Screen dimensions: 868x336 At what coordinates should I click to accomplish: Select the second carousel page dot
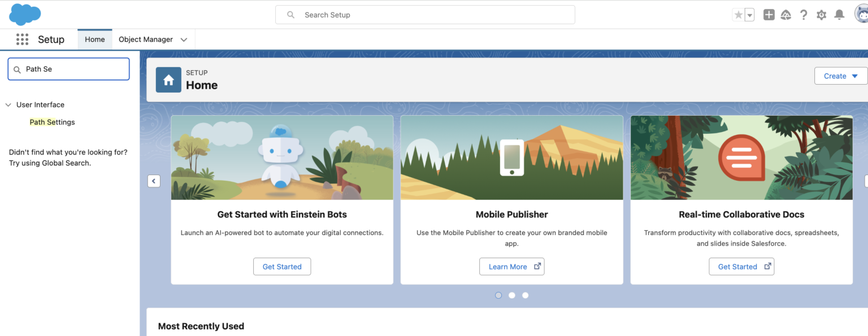tap(512, 295)
